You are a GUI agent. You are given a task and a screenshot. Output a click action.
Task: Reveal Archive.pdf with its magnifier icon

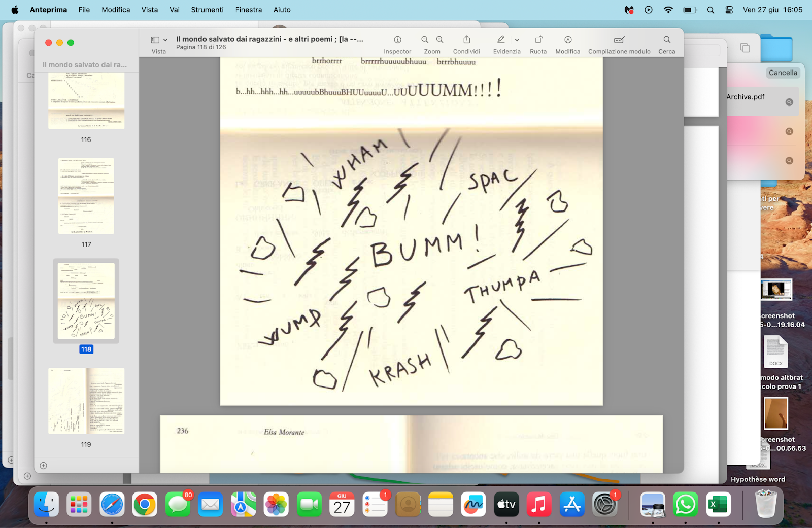789,102
